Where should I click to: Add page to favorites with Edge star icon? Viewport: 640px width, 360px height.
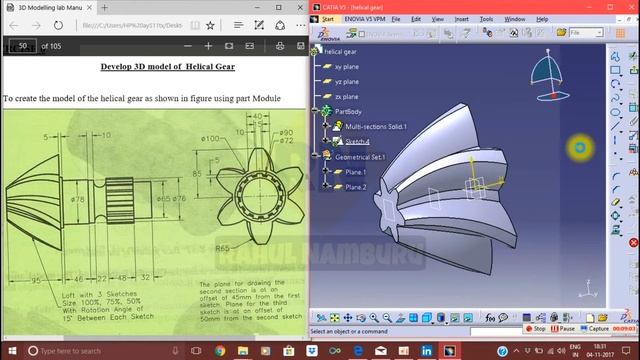[x=210, y=25]
